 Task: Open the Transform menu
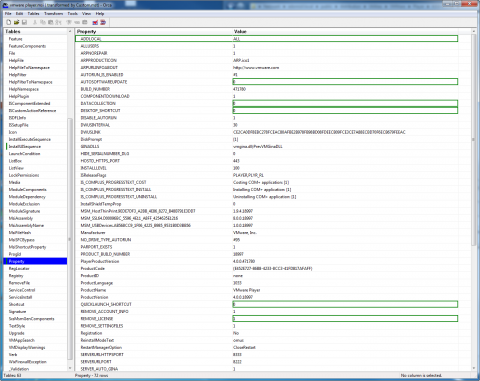pos(54,14)
